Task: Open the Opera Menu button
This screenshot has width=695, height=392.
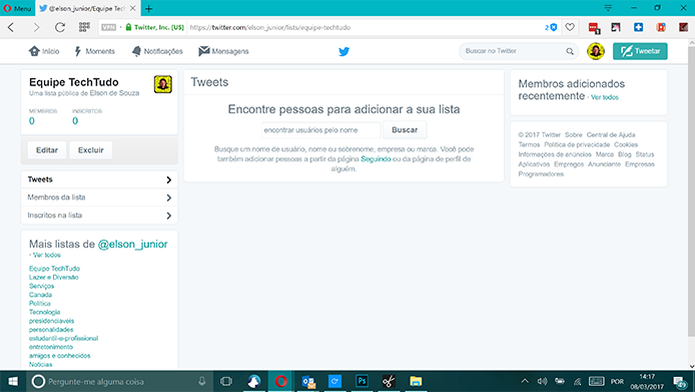Action: [17, 8]
